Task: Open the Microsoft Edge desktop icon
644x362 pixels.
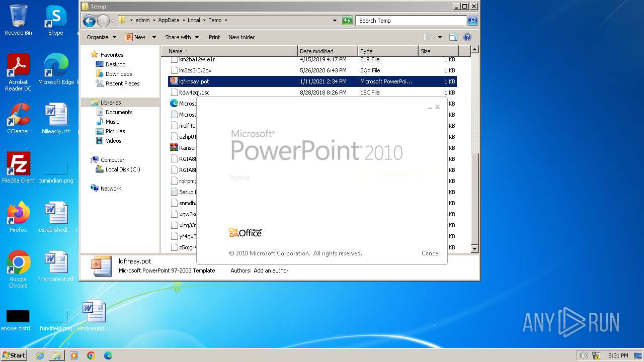Action: point(56,69)
